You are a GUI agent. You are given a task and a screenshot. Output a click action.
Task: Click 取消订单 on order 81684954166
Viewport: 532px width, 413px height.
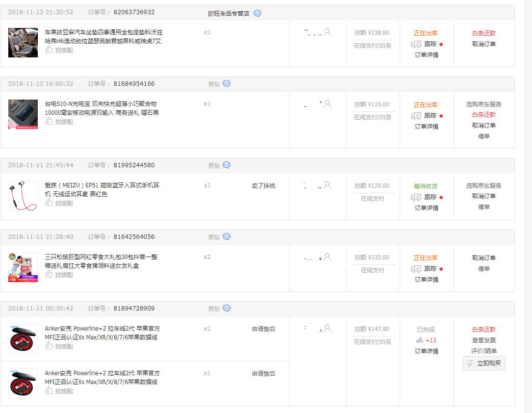coord(484,126)
